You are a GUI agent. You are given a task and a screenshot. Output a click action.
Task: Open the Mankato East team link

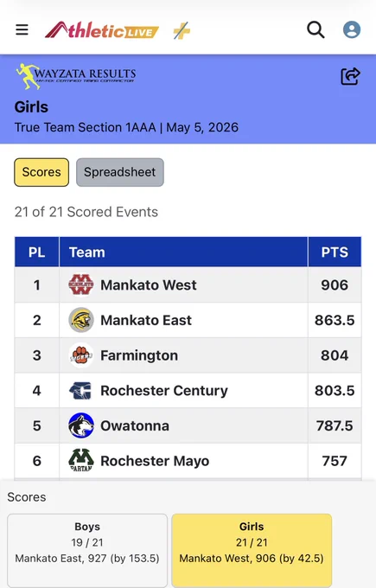(x=146, y=320)
